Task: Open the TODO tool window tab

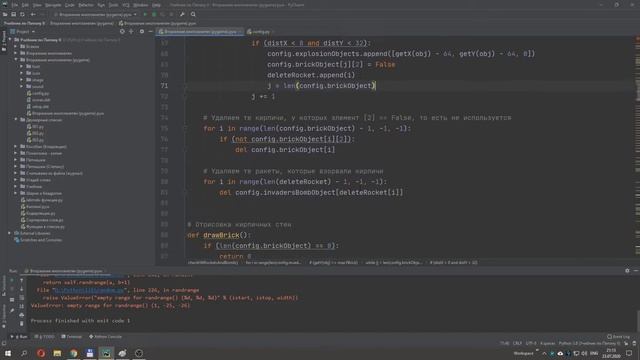Action: 44,337
